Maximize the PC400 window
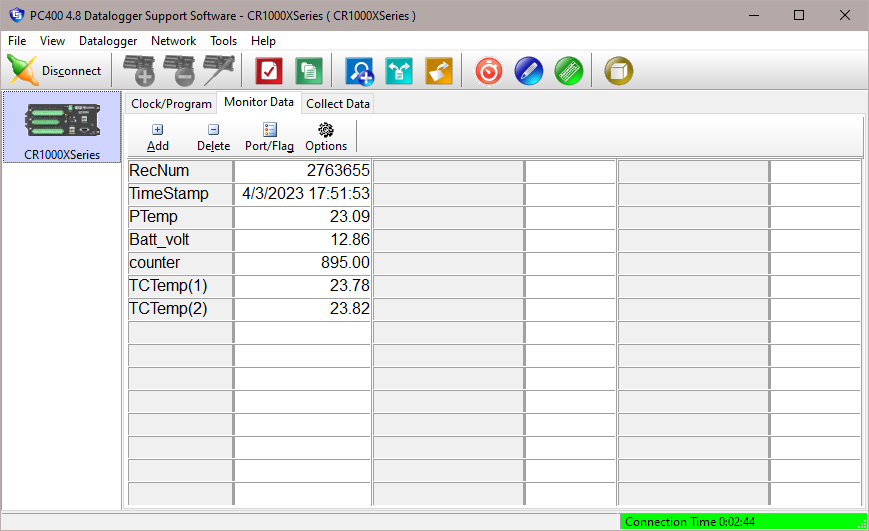The height and width of the screenshot is (531, 869). pos(799,16)
